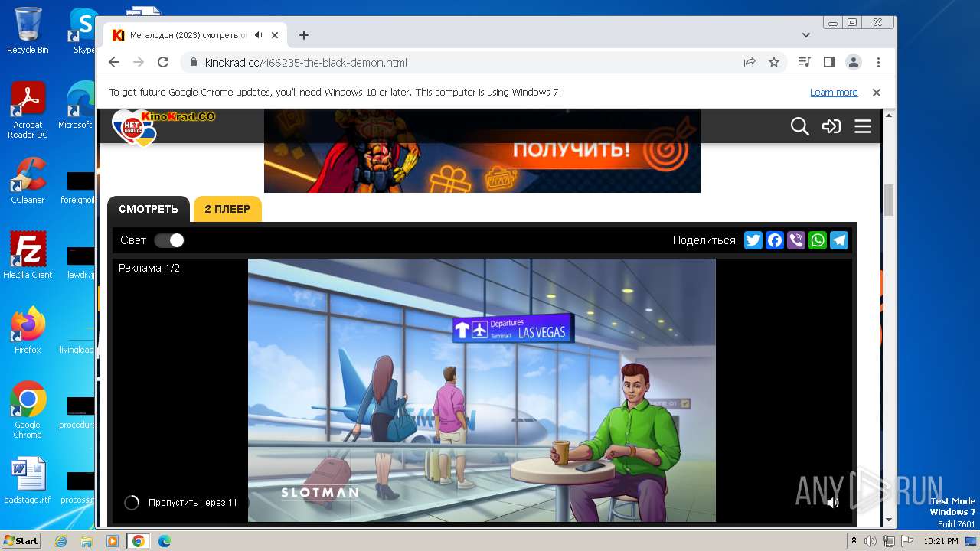Expand the tab search chevron

[806, 35]
